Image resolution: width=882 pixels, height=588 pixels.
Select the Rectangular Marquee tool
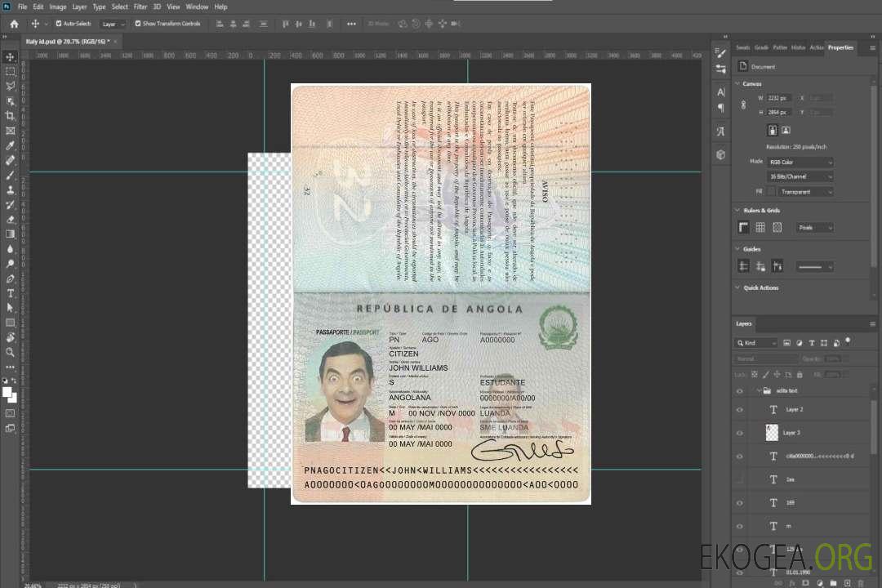pyautogui.click(x=10, y=72)
